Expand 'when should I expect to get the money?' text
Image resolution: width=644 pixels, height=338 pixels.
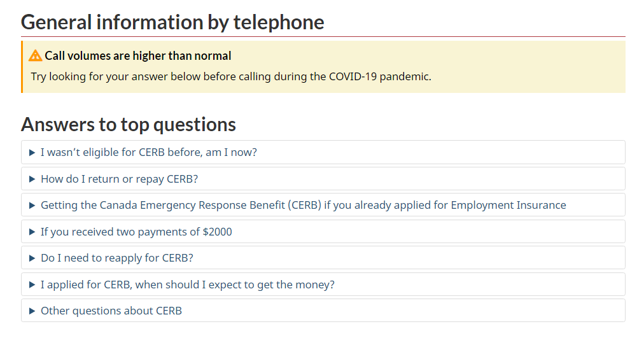pyautogui.click(x=187, y=285)
